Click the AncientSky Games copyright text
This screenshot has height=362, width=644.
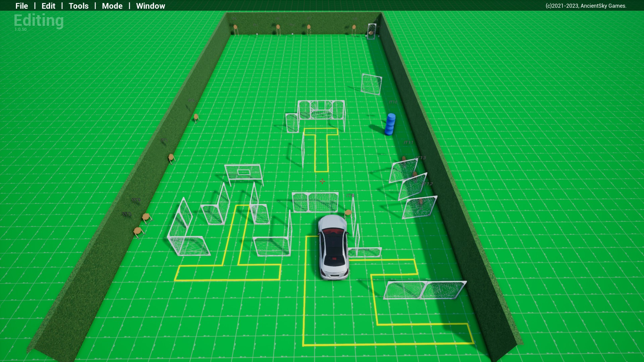586,6
